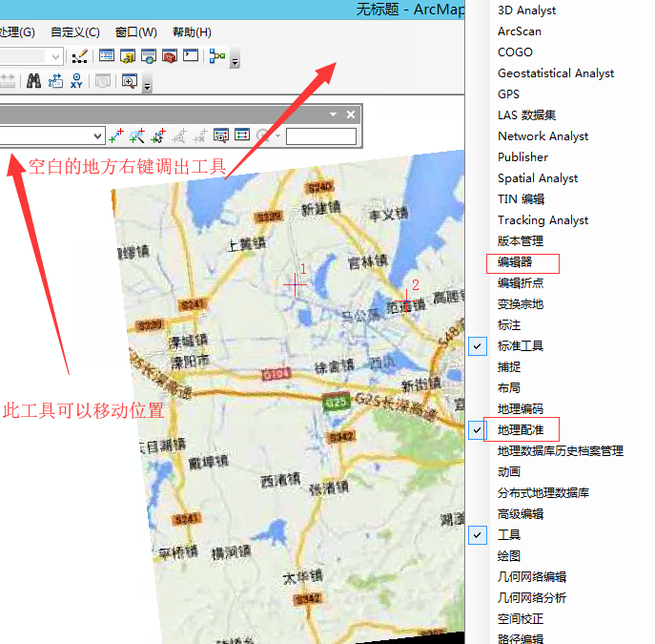The width and height of the screenshot is (655, 644).
Task: Enable the 高级编辑 toolbar
Action: pyautogui.click(x=521, y=514)
